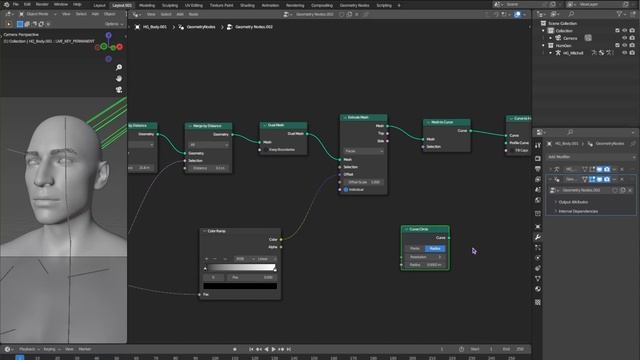The height and width of the screenshot is (360, 640).
Task: Collapse the Collection tree item in outliner
Action: (x=543, y=31)
